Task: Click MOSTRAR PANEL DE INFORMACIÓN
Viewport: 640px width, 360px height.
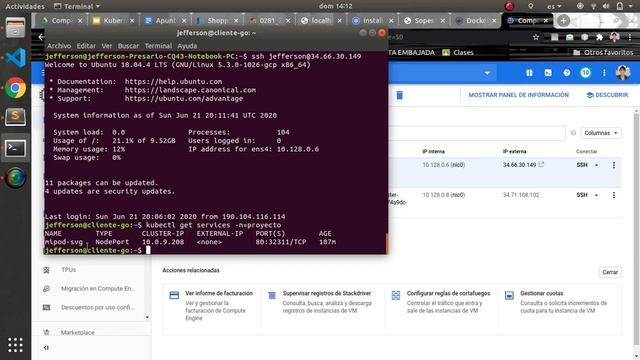Action: click(518, 95)
